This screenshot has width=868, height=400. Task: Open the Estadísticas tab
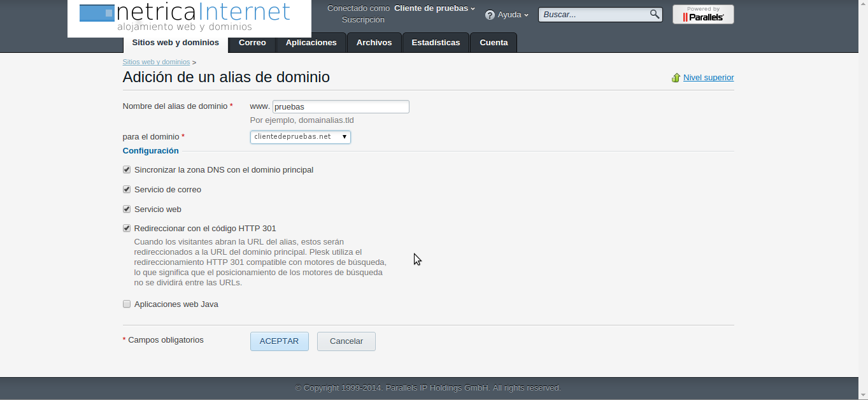tap(436, 43)
